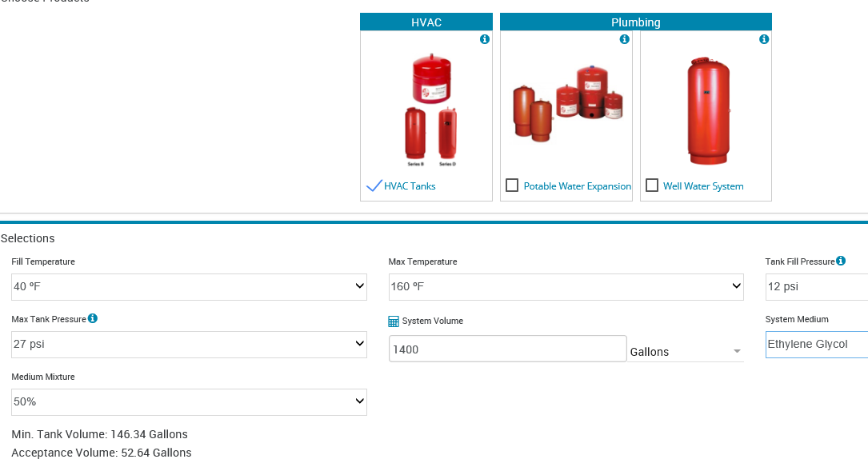Screen dimensions: 868x471
Task: Click the System Volume input field
Action: click(x=508, y=349)
